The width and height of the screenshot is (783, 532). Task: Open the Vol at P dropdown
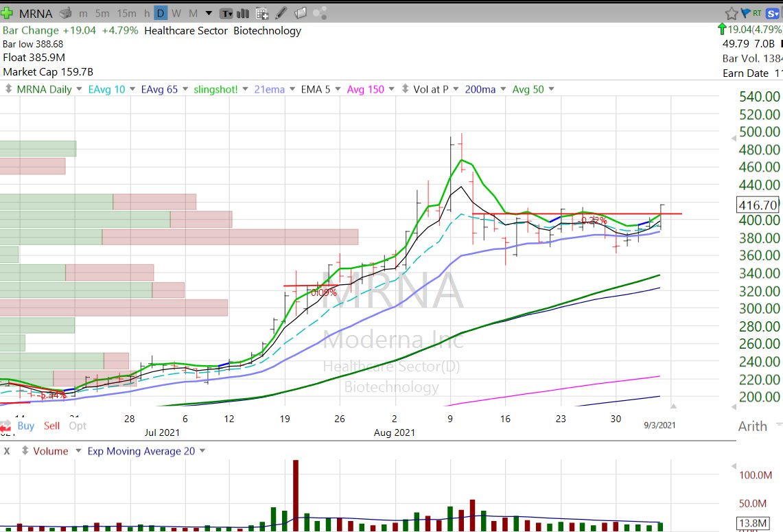point(456,89)
